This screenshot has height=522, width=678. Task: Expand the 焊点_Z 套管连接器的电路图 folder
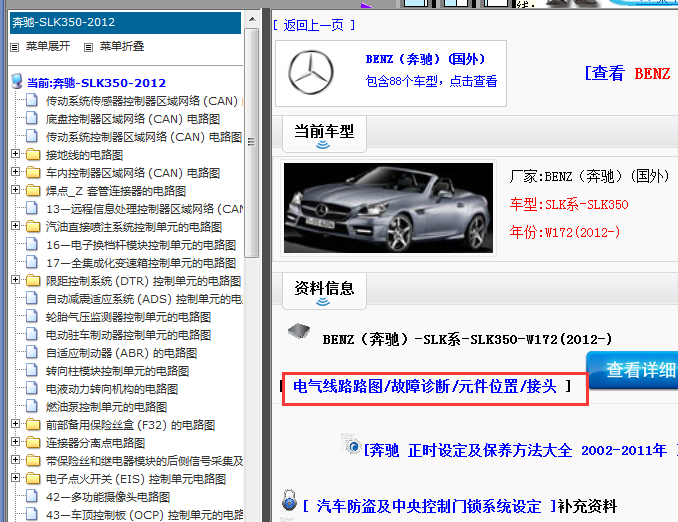(x=16, y=189)
